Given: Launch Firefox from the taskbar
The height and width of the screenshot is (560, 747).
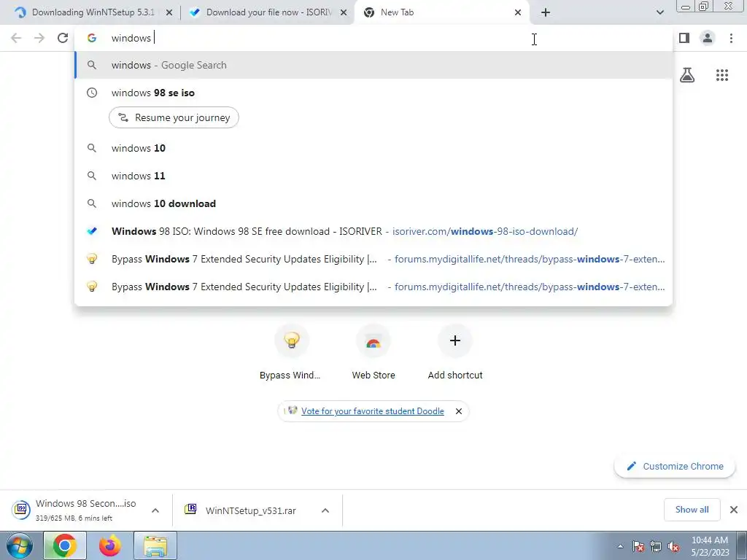Looking at the screenshot, I should 110,545.
